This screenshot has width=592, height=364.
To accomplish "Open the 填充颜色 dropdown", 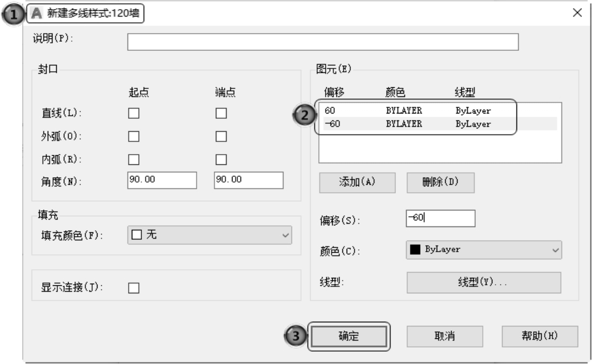I will click(210, 235).
